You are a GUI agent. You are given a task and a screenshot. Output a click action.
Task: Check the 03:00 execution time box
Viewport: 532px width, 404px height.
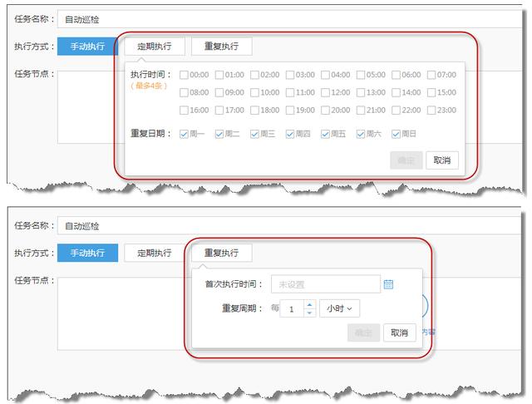pos(290,75)
